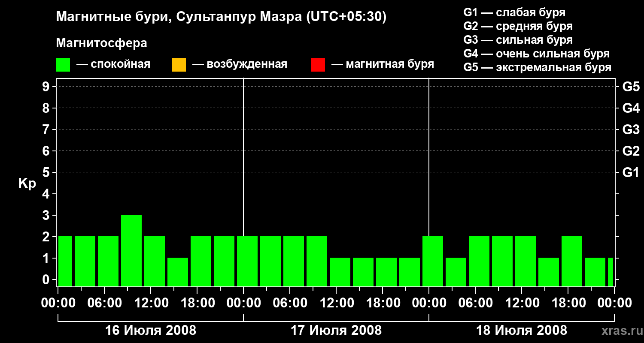Click the '4' value on the Kp axis
644x343 pixels.
click(47, 194)
